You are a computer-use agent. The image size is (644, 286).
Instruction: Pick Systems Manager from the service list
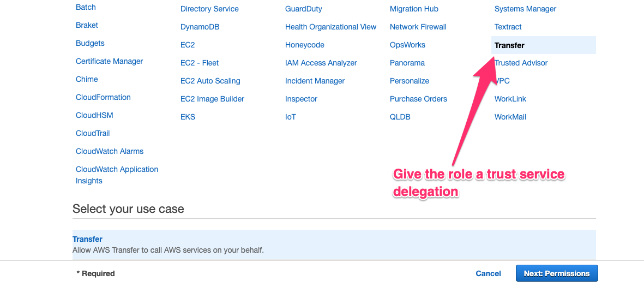(x=525, y=9)
